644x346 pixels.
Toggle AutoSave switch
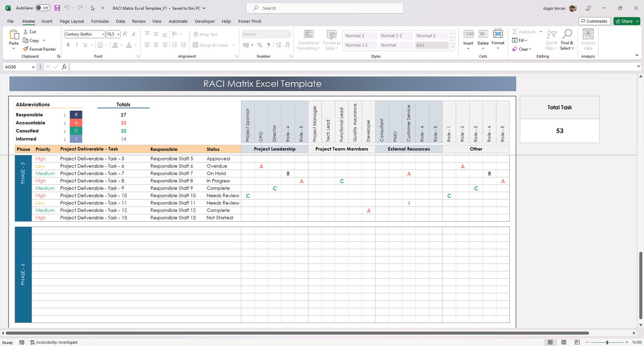[43, 8]
